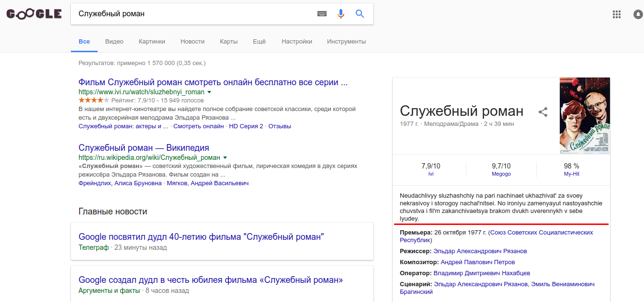Switch to the Видео tab
The height and width of the screenshot is (302, 644).
pyautogui.click(x=114, y=42)
